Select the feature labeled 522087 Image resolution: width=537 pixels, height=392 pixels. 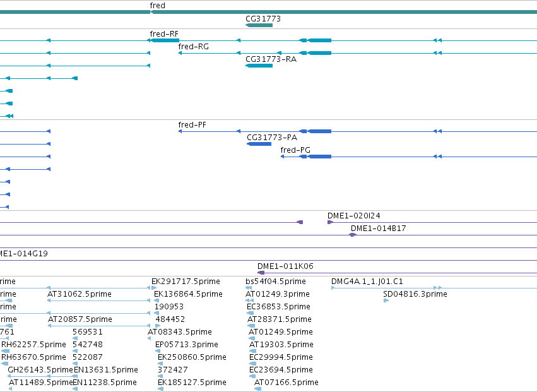point(88,357)
